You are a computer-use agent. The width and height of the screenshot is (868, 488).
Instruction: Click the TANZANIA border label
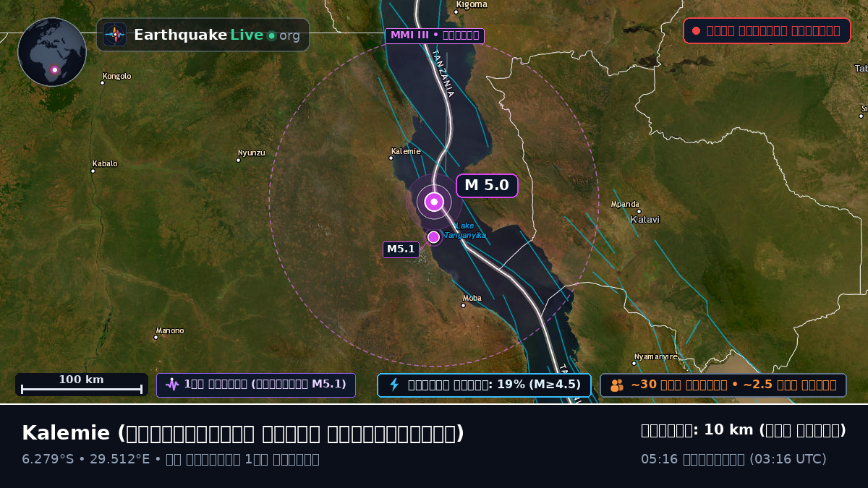point(443,73)
